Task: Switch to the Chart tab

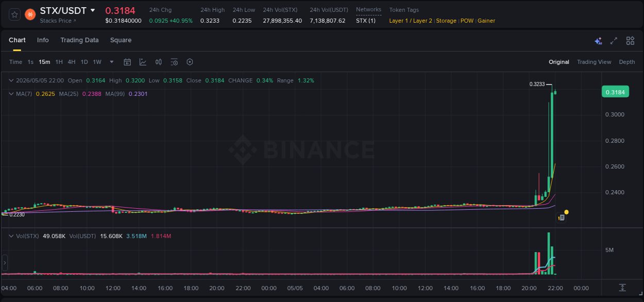Action: [x=17, y=40]
